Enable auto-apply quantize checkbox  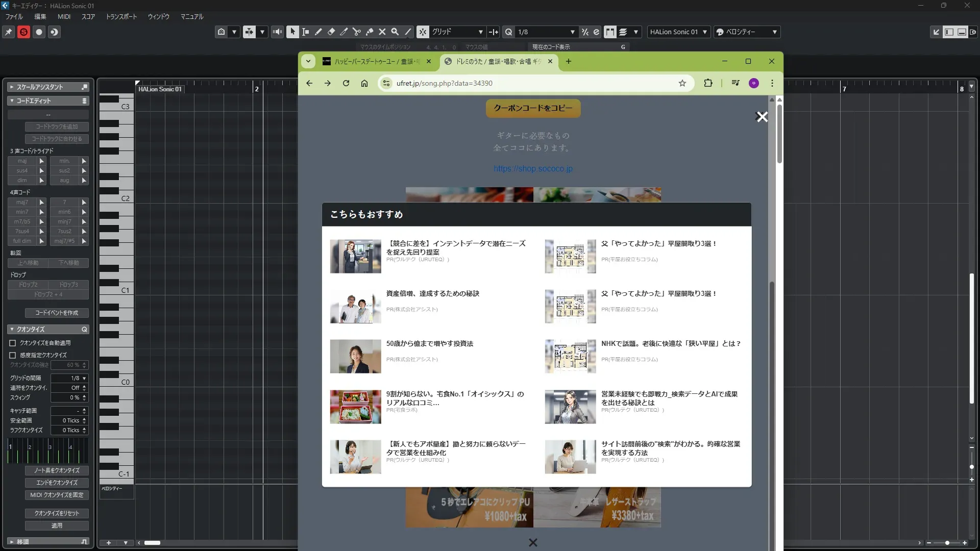(13, 343)
